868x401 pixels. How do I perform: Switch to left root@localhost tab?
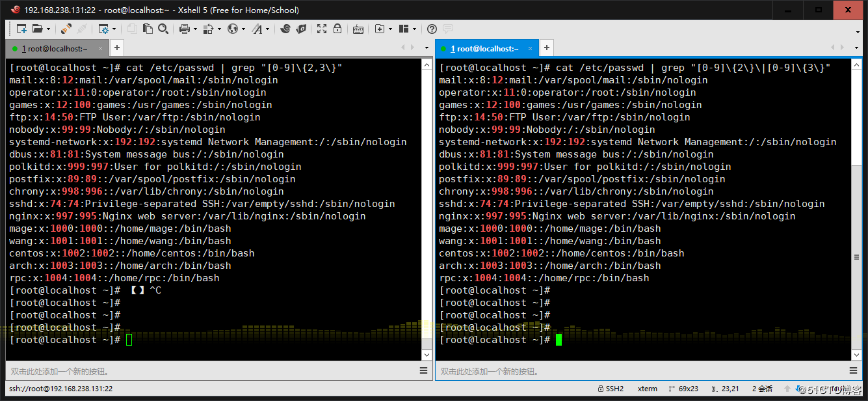point(55,48)
